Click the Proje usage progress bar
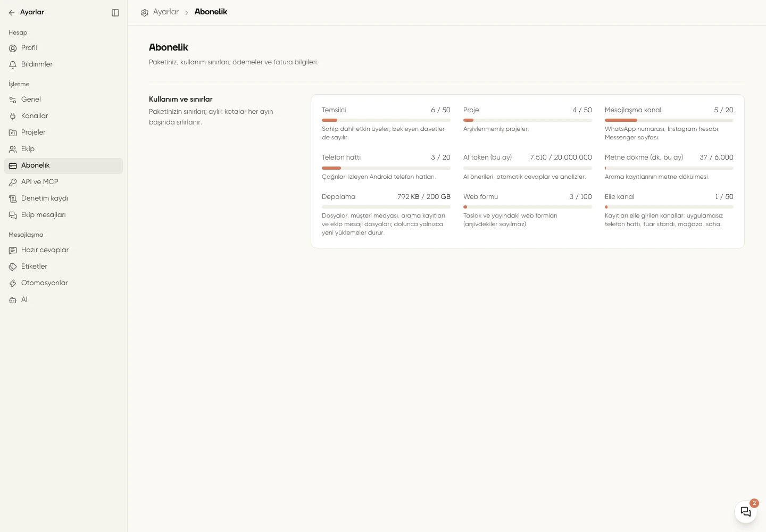Viewport: 766px width, 532px height. click(528, 120)
